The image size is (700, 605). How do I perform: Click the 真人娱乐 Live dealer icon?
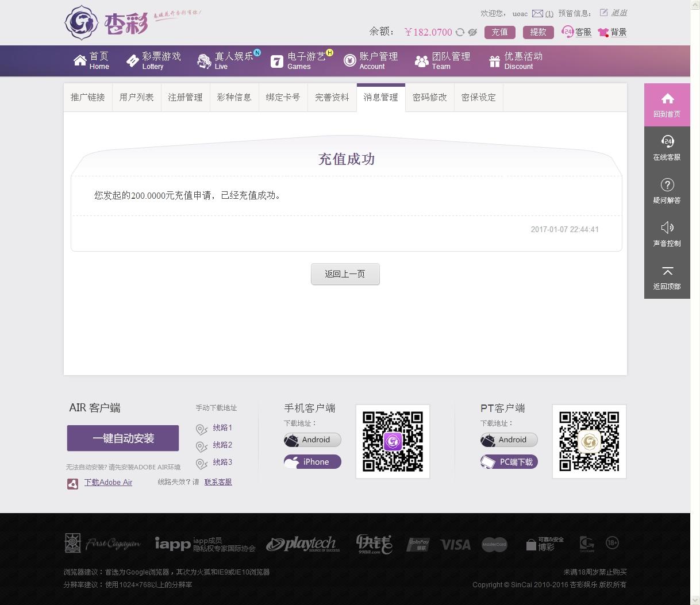point(204,61)
